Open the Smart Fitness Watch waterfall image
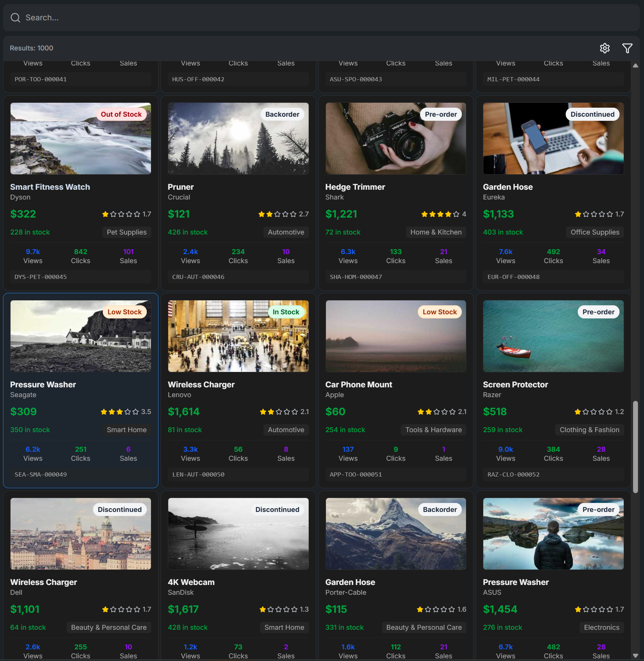 [x=81, y=139]
